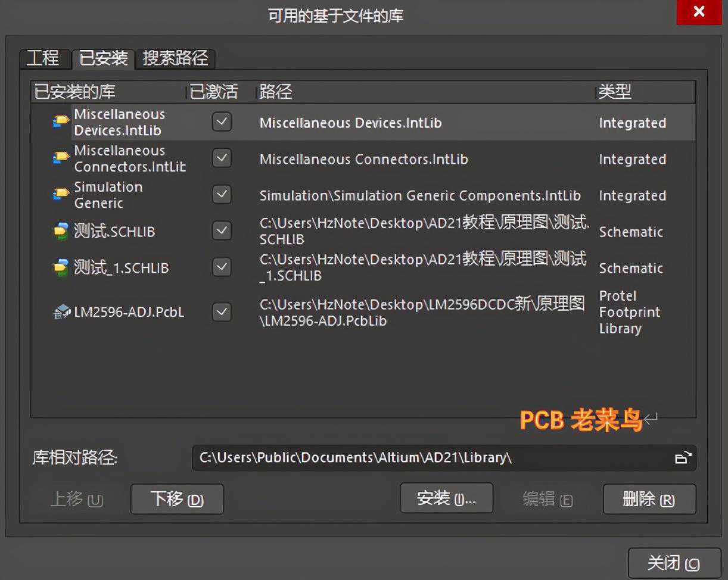Click the 关闭 (C) button
This screenshot has height=580, width=728.
[674, 563]
